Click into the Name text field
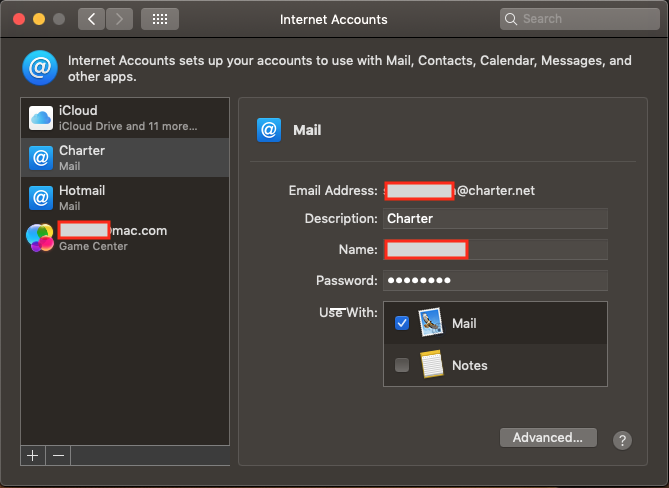This screenshot has height=488, width=669. click(495, 250)
